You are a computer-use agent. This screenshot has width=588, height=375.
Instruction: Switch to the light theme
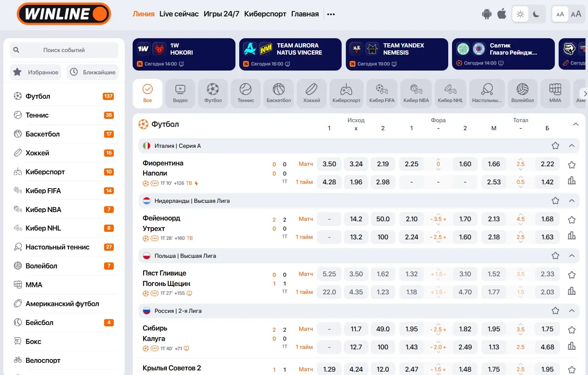tap(520, 14)
